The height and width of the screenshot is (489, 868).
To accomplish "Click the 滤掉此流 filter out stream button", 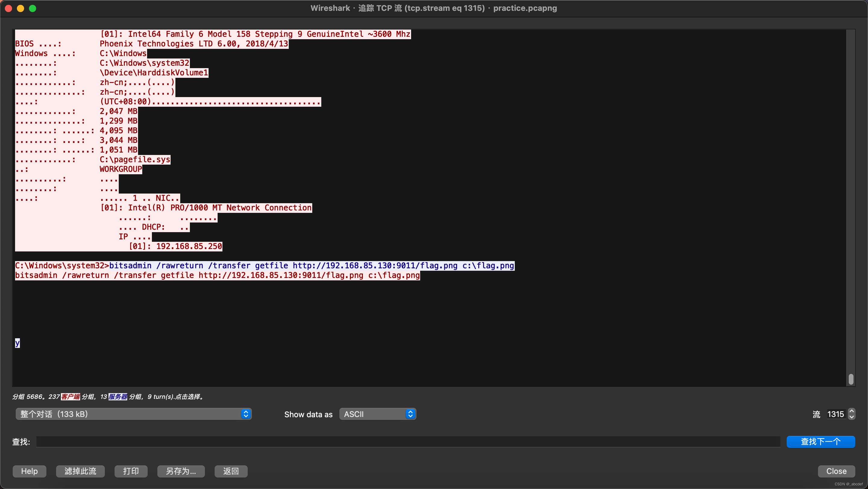I will [80, 471].
